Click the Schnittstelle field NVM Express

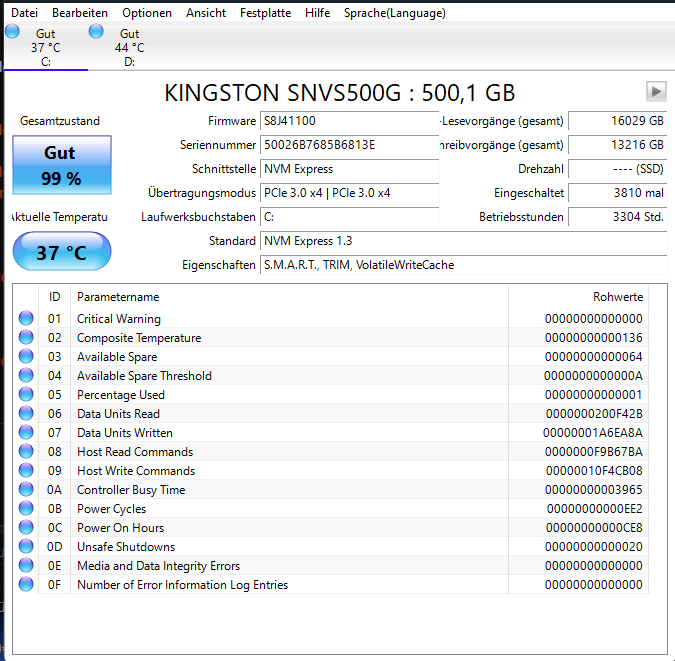click(349, 169)
